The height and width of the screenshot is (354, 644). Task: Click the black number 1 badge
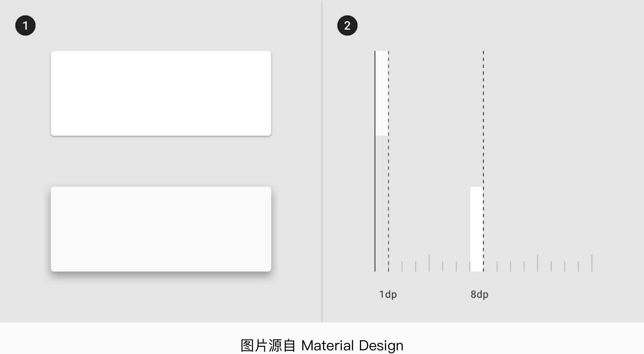tap(25, 26)
